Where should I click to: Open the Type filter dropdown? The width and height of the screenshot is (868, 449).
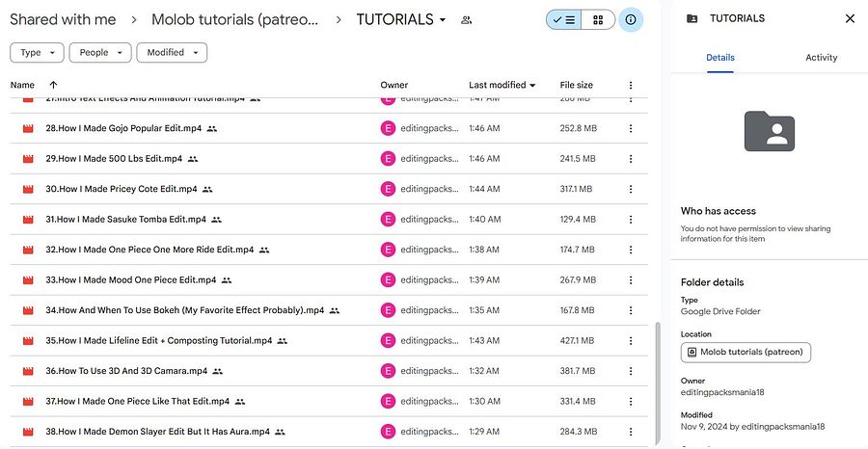pyautogui.click(x=37, y=53)
